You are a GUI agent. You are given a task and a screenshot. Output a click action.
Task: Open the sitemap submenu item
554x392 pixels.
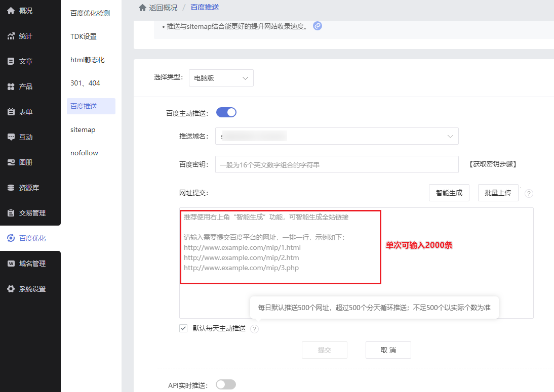[83, 129]
